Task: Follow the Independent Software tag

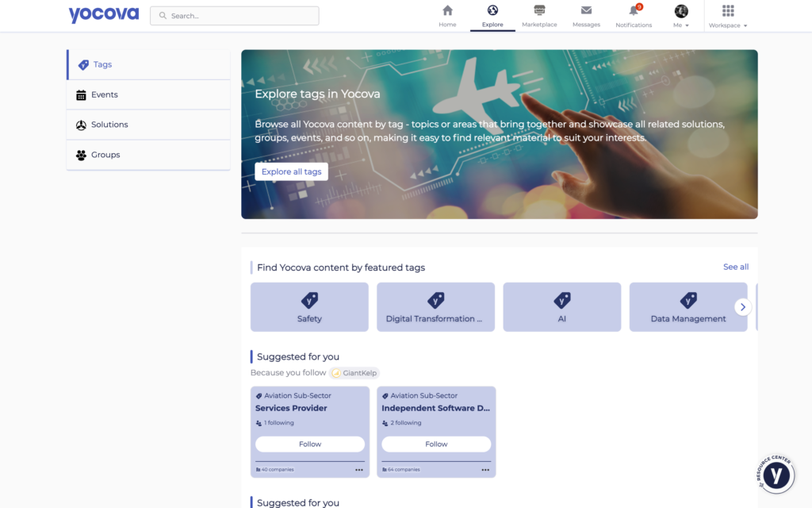Action: 437,444
